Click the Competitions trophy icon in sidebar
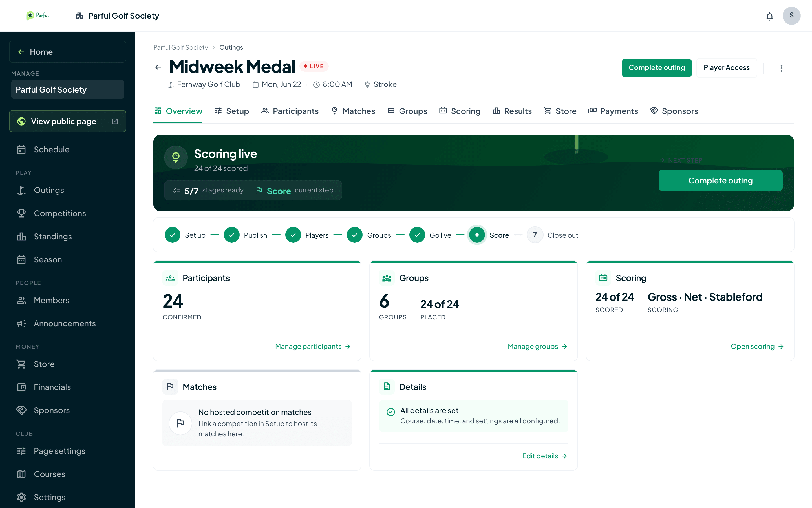The image size is (812, 508). click(21, 213)
